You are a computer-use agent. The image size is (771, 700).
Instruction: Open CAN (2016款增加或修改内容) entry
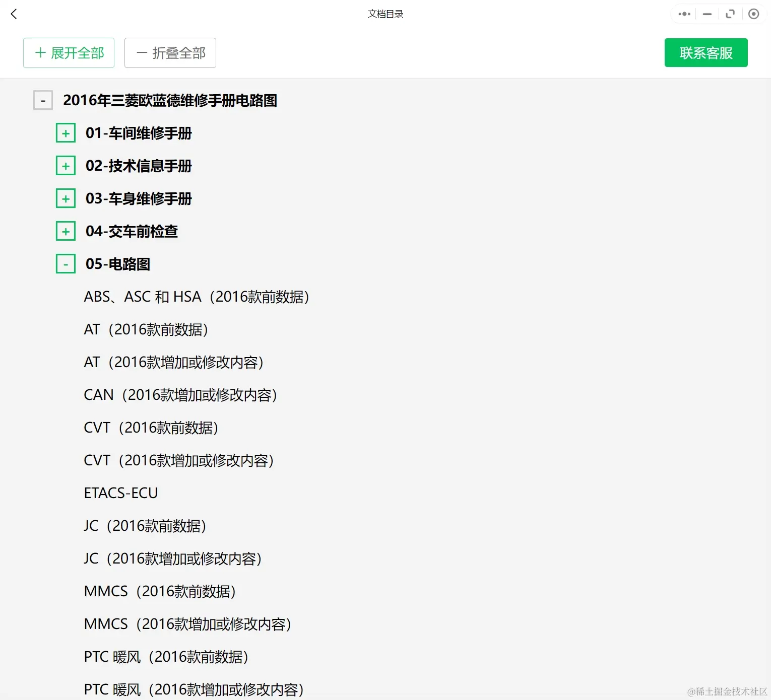coord(180,395)
